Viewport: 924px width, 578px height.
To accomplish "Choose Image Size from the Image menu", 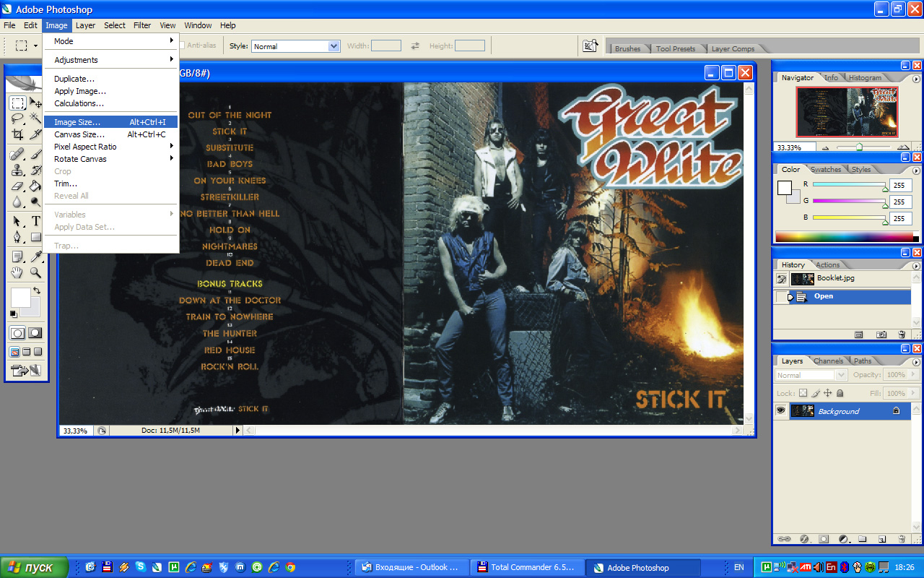I will (110, 122).
